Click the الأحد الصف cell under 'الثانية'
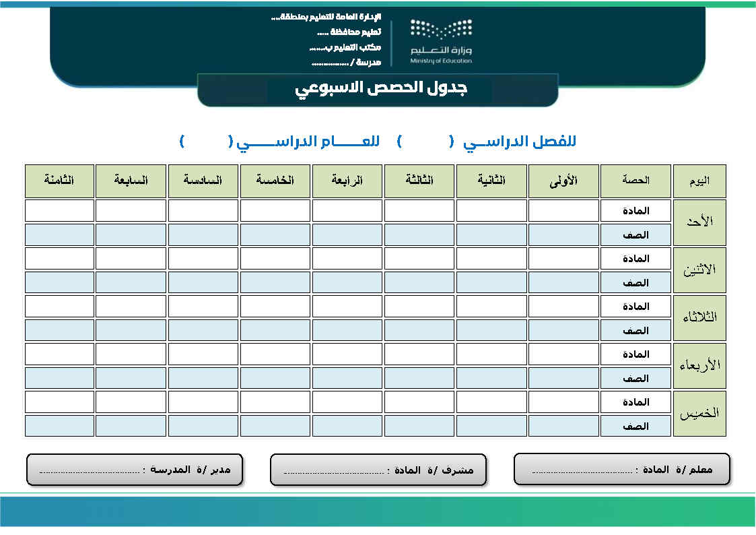This screenshot has width=756, height=535. click(491, 235)
